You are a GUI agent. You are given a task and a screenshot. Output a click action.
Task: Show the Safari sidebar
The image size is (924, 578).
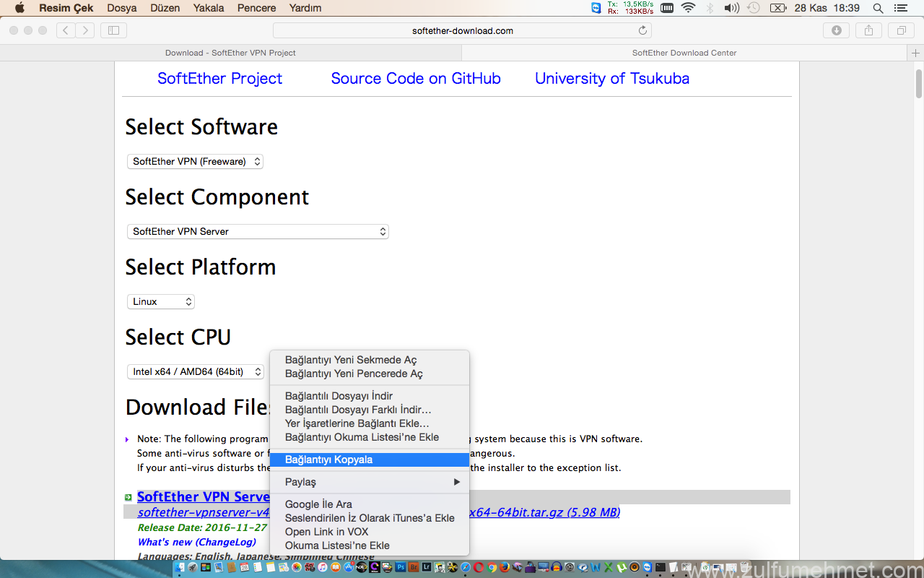(x=113, y=30)
